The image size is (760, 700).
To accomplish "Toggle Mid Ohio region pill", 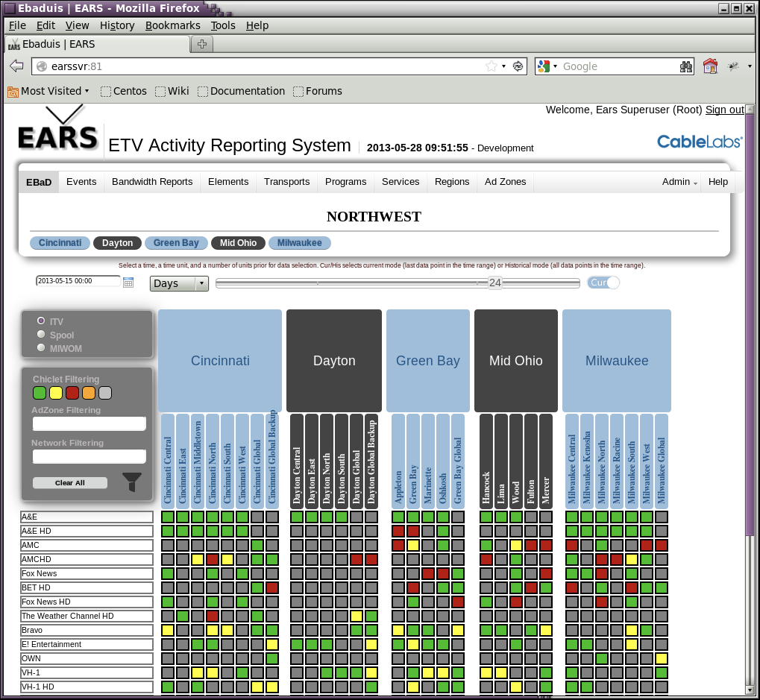I will [x=238, y=243].
